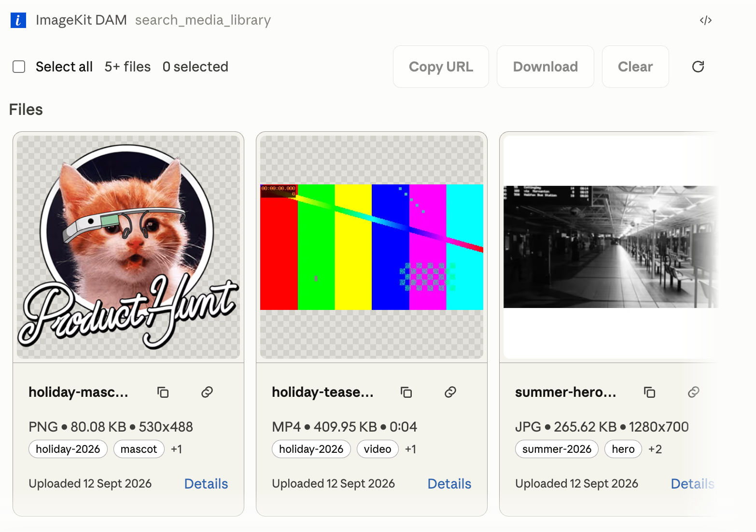Copy the link for the holiday-tease… file
This screenshot has height=532, width=756.
450,392
